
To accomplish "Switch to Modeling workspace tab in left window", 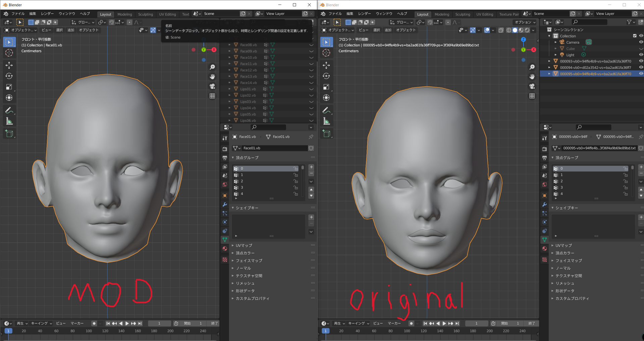I will pyautogui.click(x=125, y=14).
